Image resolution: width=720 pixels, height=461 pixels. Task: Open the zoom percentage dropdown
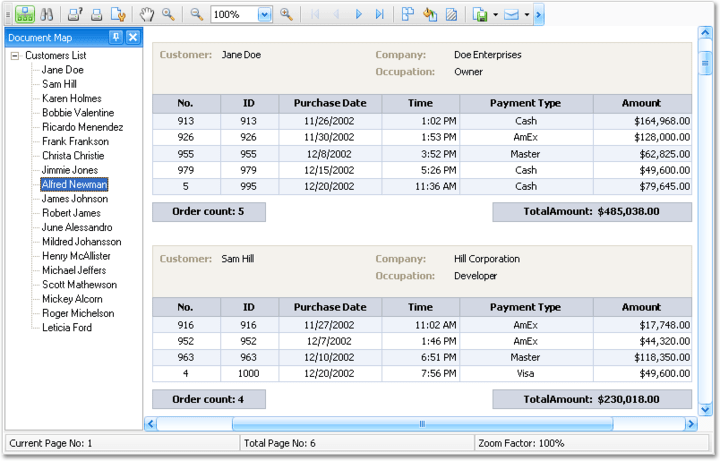tap(264, 15)
